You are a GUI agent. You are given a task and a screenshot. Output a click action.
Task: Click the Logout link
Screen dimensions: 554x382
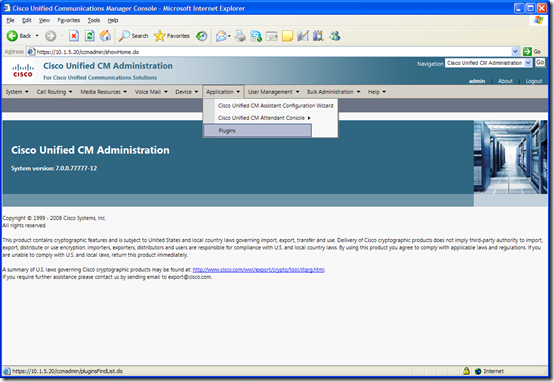click(x=534, y=81)
